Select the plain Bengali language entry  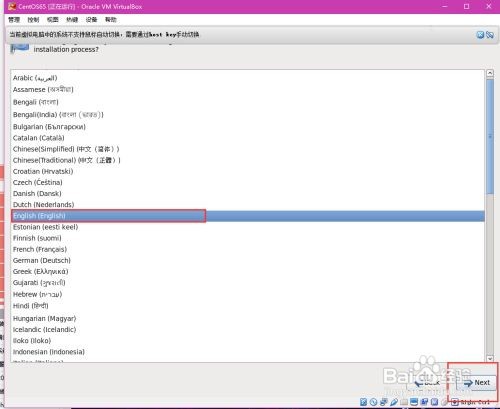pos(247,102)
